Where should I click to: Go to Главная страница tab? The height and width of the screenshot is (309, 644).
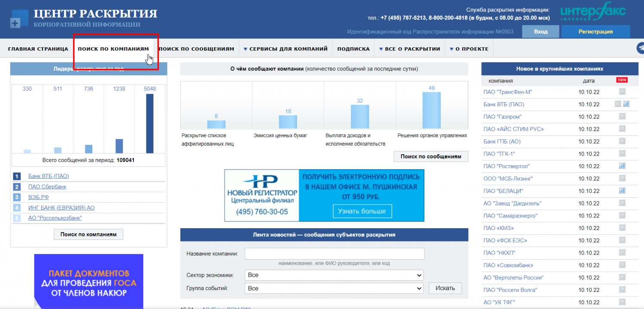click(38, 49)
